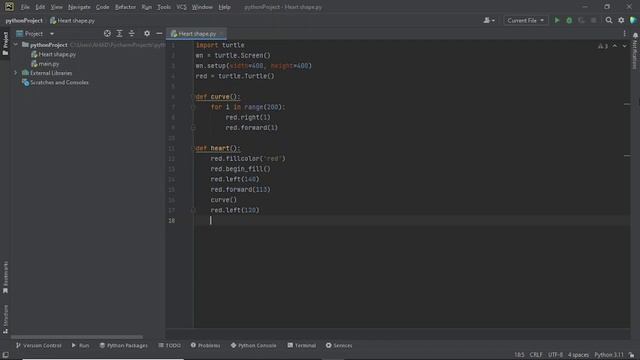This screenshot has width=640, height=360.
Task: Open the Python Console tool window
Action: click(x=253, y=345)
